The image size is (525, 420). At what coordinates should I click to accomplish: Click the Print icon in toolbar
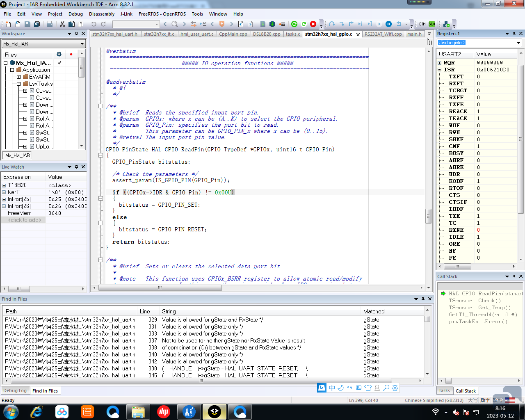click(x=50, y=24)
